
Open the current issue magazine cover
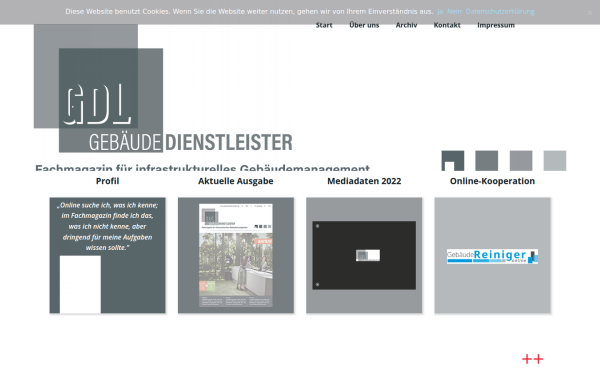236,255
